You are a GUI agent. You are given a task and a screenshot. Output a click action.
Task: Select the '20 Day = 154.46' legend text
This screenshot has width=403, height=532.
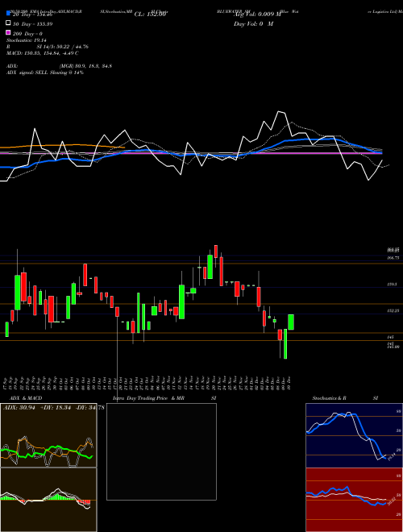32,15
